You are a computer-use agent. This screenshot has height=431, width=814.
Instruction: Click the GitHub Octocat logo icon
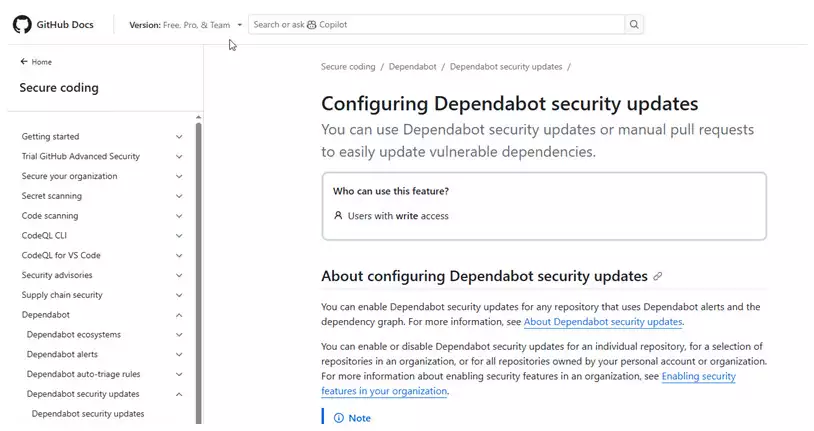click(22, 24)
